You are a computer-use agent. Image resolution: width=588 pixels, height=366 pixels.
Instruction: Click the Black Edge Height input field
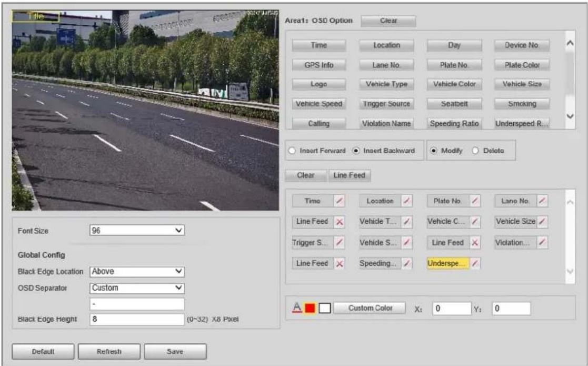[x=137, y=319]
